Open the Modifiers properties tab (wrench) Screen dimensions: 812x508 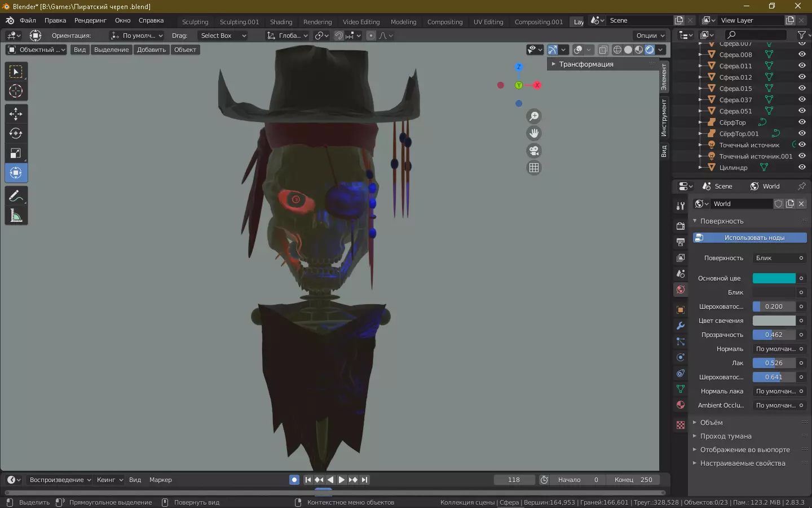click(681, 326)
